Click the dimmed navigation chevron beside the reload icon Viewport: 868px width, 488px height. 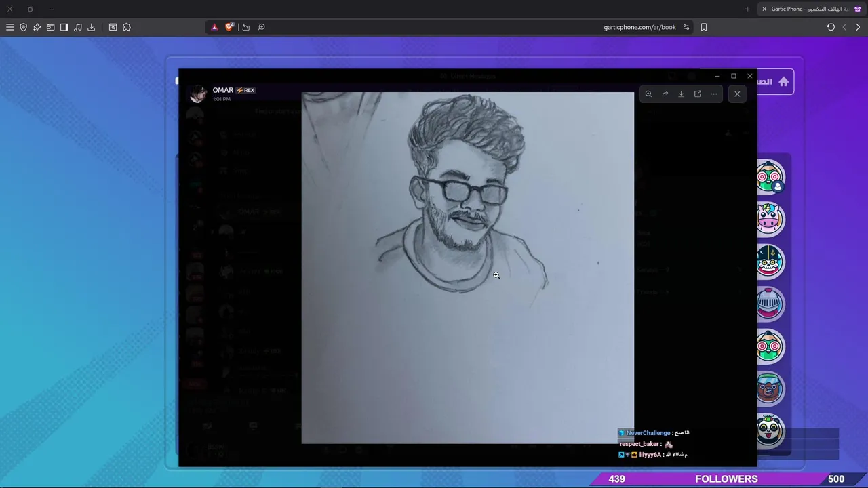click(844, 27)
